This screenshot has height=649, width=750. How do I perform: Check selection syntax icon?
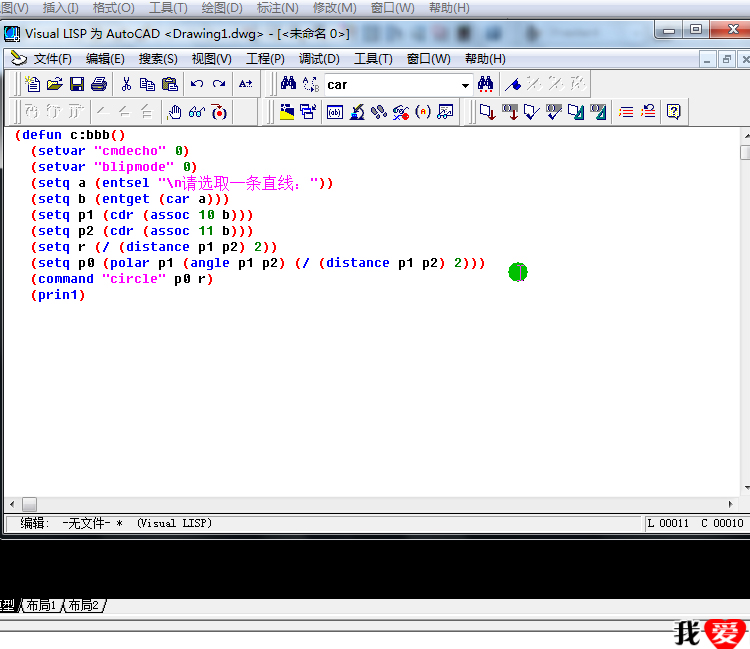point(553,112)
